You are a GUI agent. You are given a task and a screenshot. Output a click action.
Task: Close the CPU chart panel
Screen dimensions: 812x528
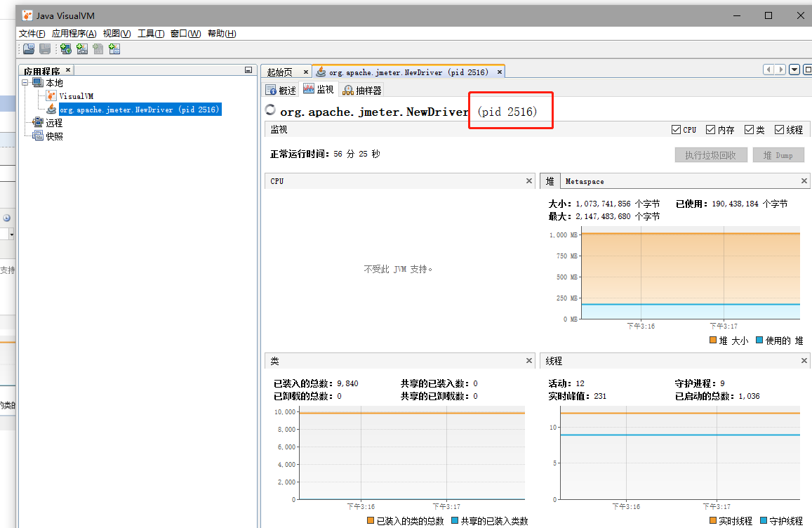pyautogui.click(x=528, y=181)
